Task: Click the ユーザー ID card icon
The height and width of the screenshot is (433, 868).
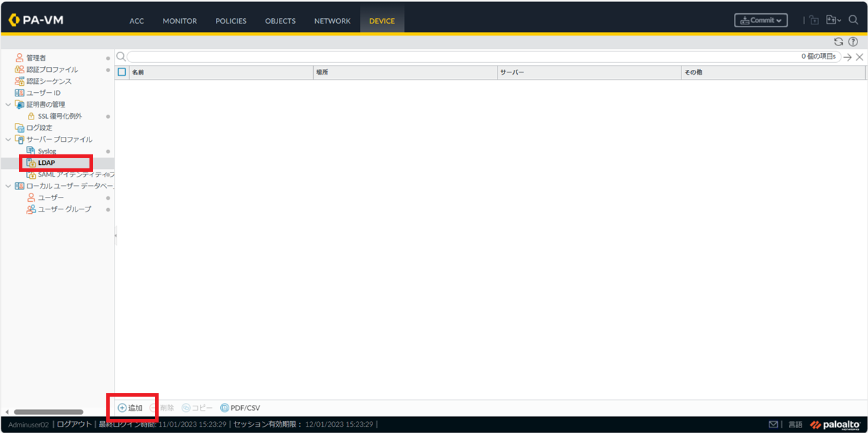Action: tap(20, 93)
